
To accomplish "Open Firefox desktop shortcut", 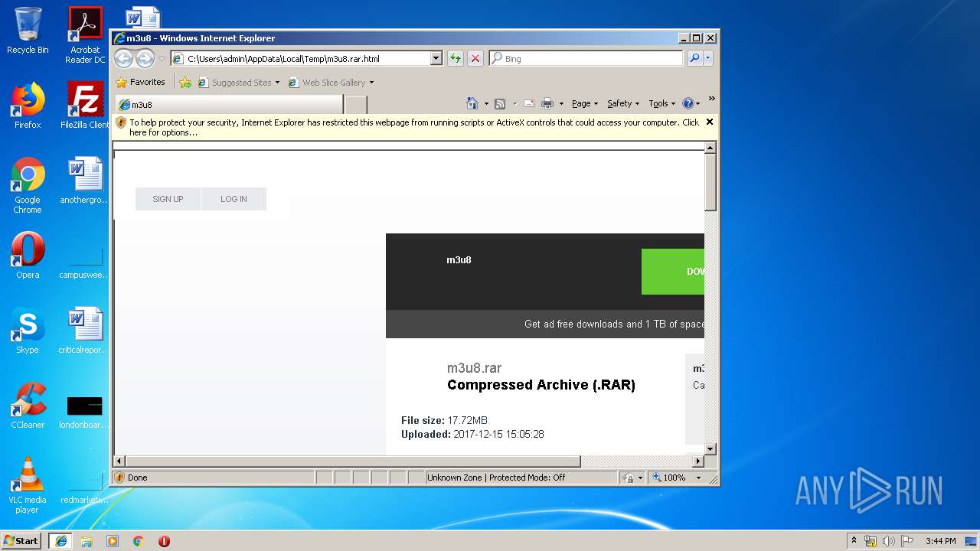I will tap(28, 106).
